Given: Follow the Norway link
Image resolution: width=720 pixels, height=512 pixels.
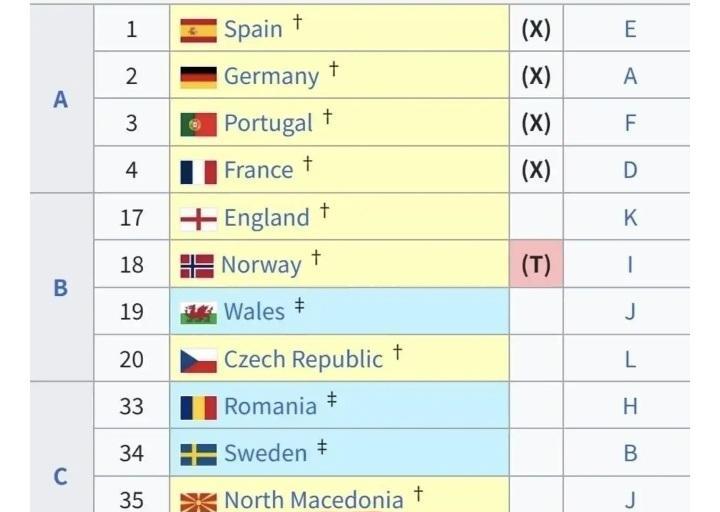Looking at the screenshot, I should coord(261,265).
